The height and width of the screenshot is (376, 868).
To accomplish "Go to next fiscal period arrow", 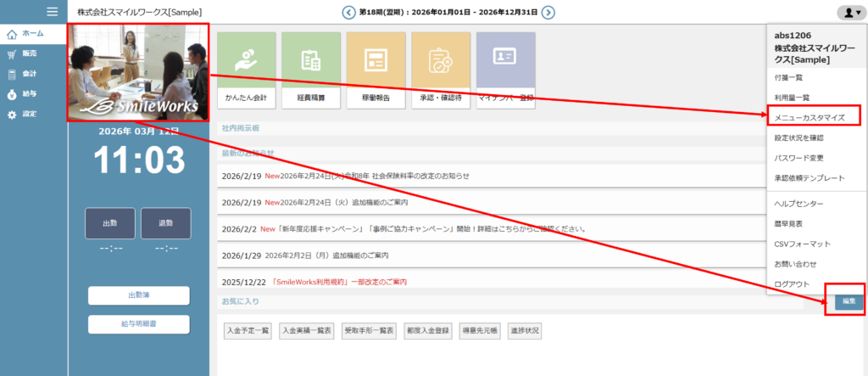I will 548,12.
